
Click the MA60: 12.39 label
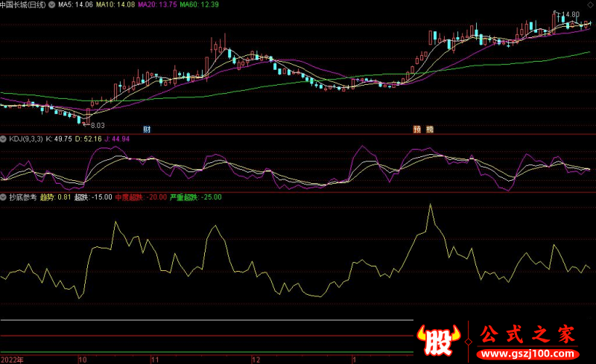click(199, 4)
